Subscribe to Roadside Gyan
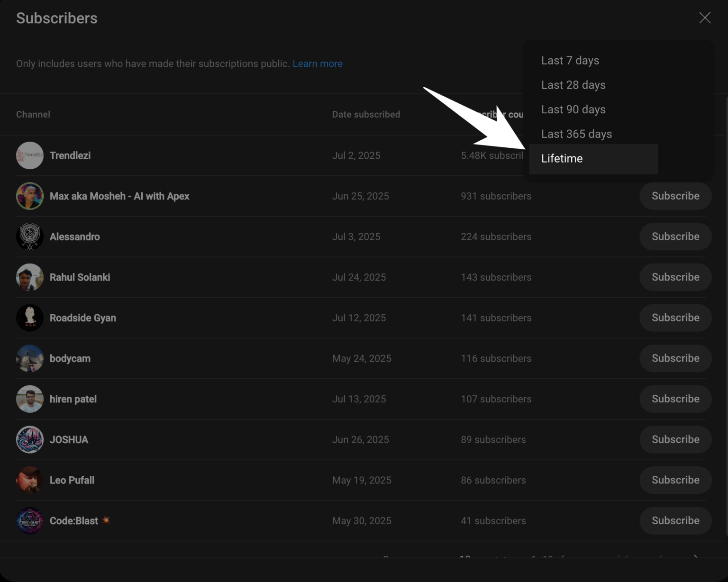Screen dimensions: 728x582 (675, 318)
